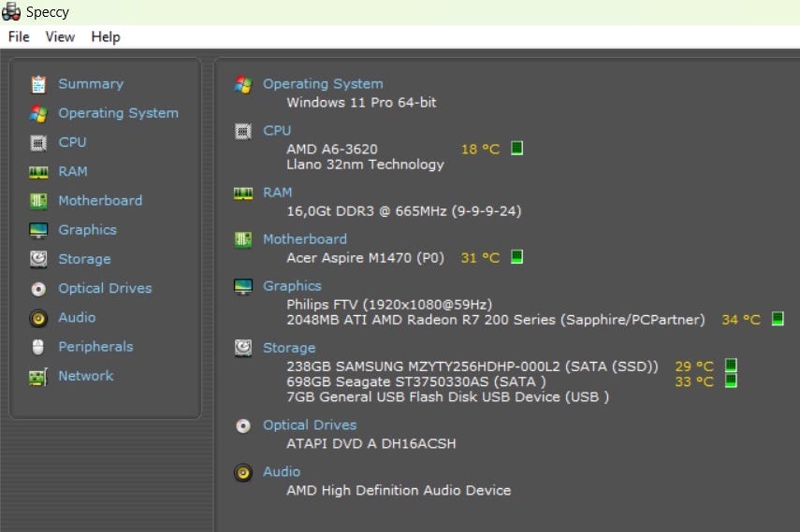
Task: Click the Operating System flag icon in sidebar
Action: click(38, 113)
